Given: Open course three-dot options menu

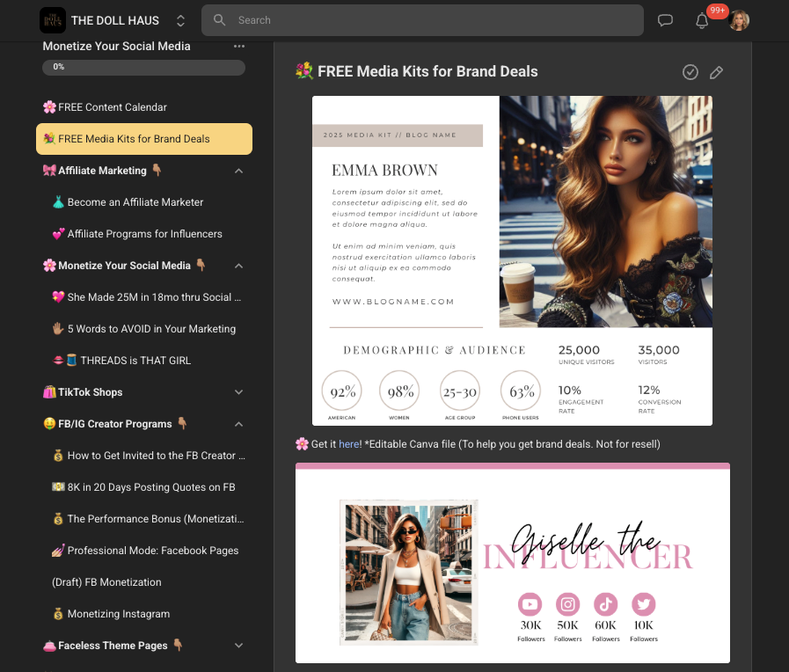Looking at the screenshot, I should (239, 46).
